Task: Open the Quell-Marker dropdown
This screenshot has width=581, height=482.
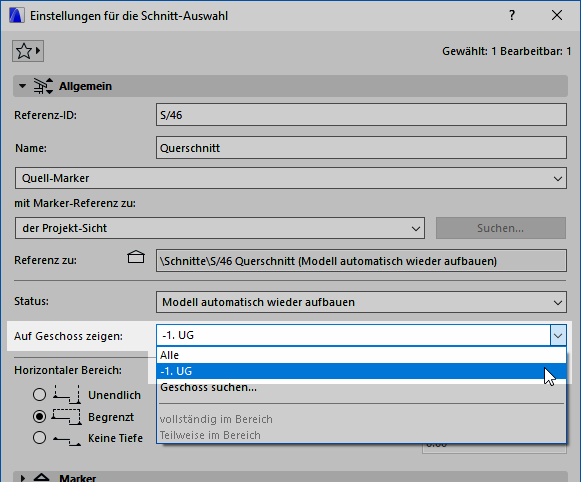Action: [x=291, y=178]
